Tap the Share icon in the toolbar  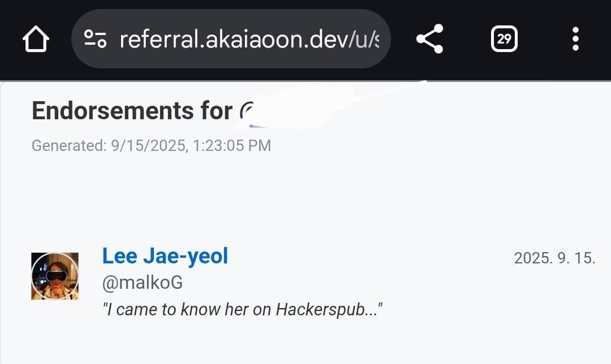point(430,38)
